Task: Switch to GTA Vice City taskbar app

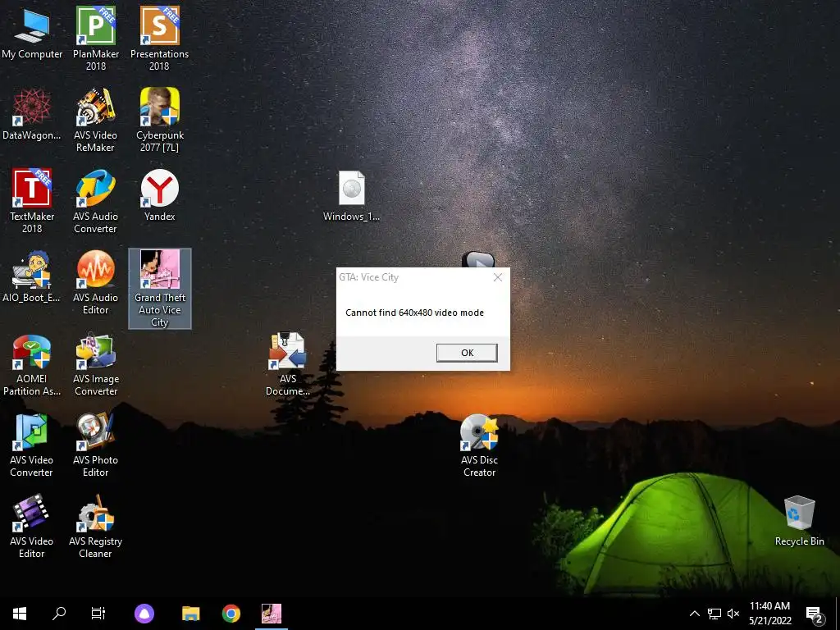Action: pos(272,614)
